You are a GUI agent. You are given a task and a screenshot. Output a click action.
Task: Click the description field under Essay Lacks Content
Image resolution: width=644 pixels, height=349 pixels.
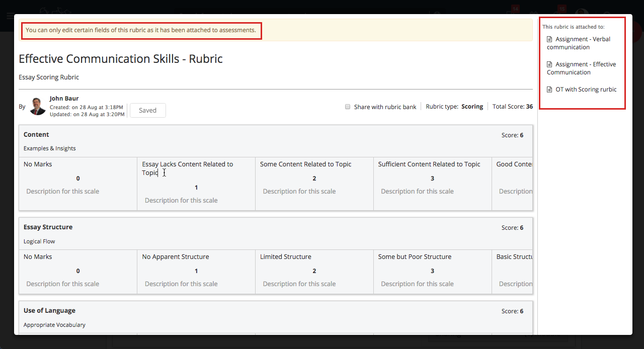181,201
